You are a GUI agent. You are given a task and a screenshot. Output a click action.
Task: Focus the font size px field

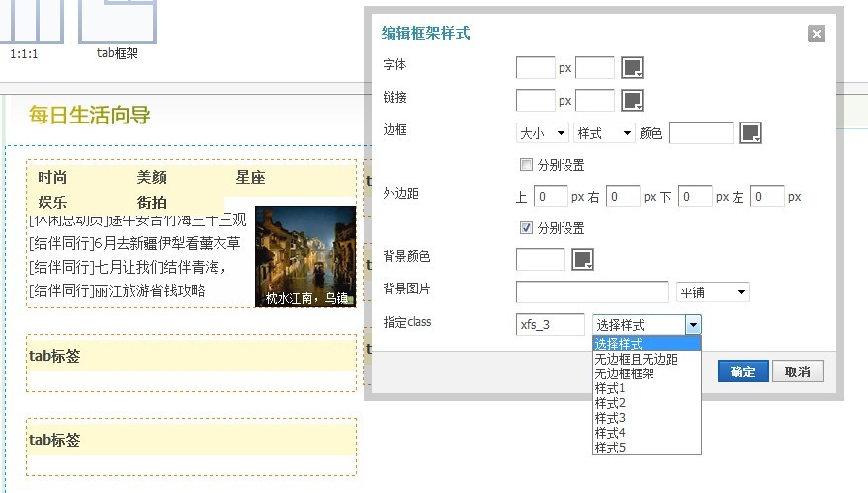pyautogui.click(x=535, y=67)
